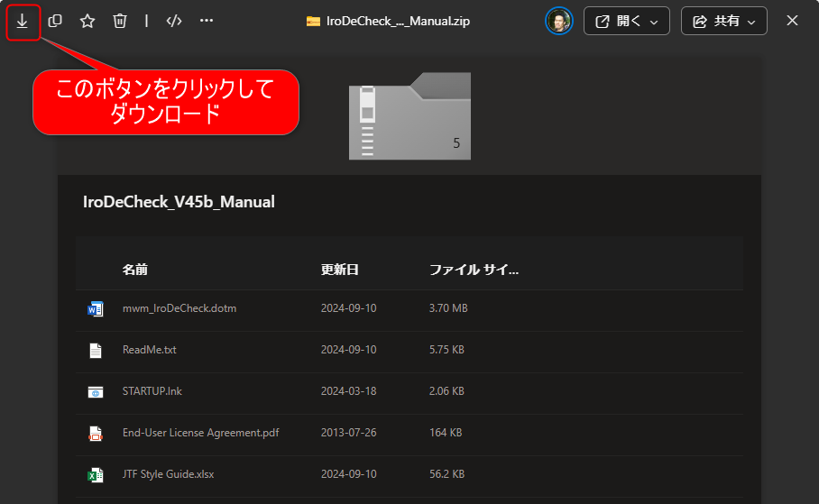Click the copy icon in toolbar
The height and width of the screenshot is (504, 819).
[55, 21]
